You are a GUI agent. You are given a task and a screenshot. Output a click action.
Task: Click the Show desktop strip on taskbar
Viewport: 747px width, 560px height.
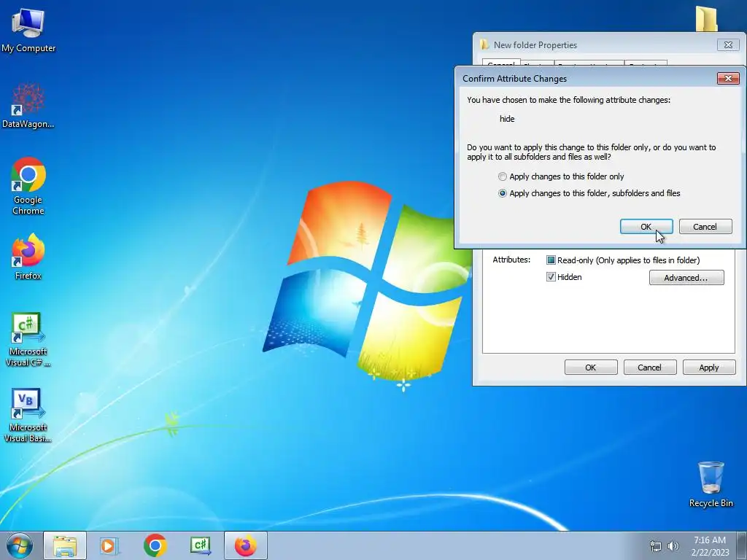pyautogui.click(x=742, y=545)
